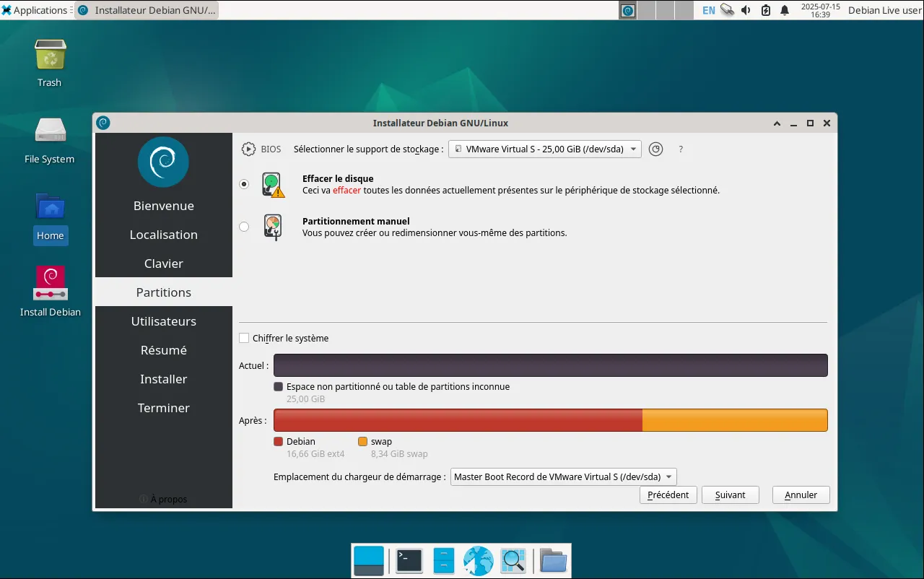This screenshot has width=924, height=579.
Task: Click Debian Live user panel menu
Action: pyautogui.click(x=884, y=10)
